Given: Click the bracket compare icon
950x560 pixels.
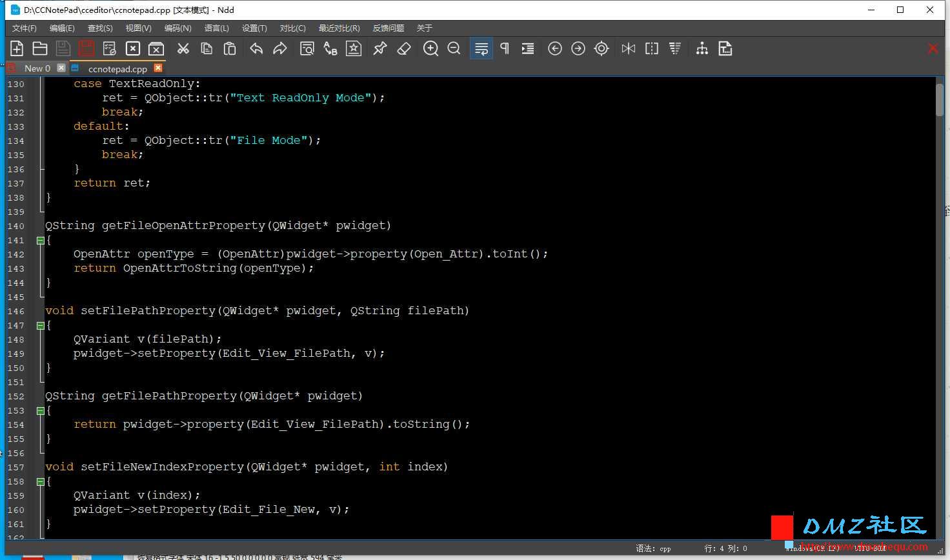Looking at the screenshot, I should [652, 48].
